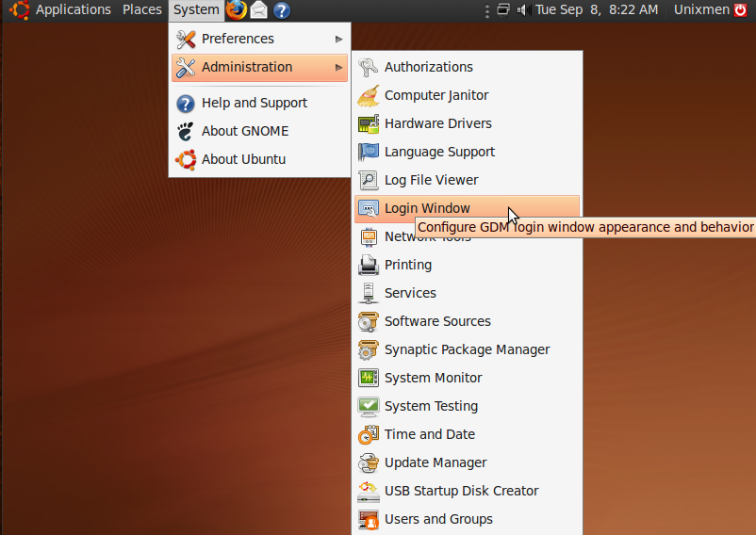Open the Unixmen user switcher
Image resolution: width=756 pixels, height=535 pixels.
point(701,9)
